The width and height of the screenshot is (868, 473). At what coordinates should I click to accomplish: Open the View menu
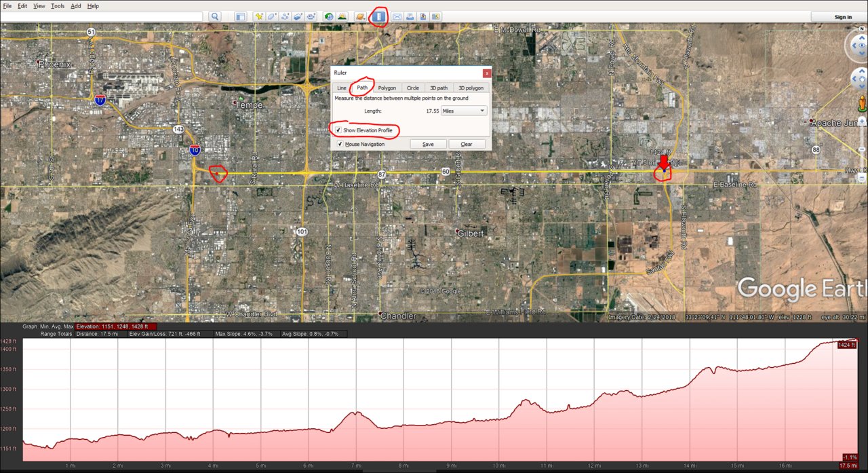(x=39, y=5)
